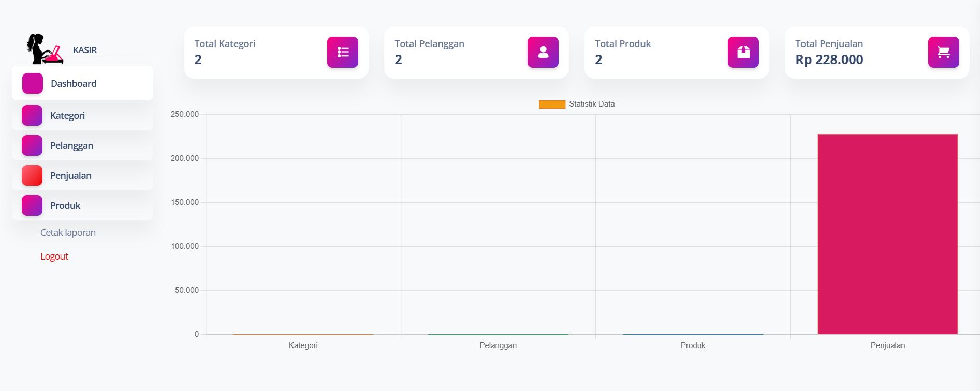Click the Pelanggan sidebar icon square
Screen dimensions: 980x391
(32, 145)
